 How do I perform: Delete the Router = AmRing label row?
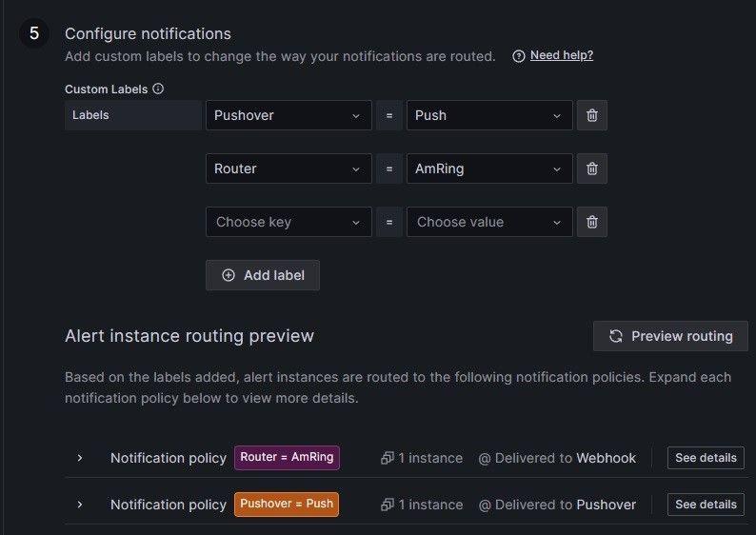click(591, 168)
